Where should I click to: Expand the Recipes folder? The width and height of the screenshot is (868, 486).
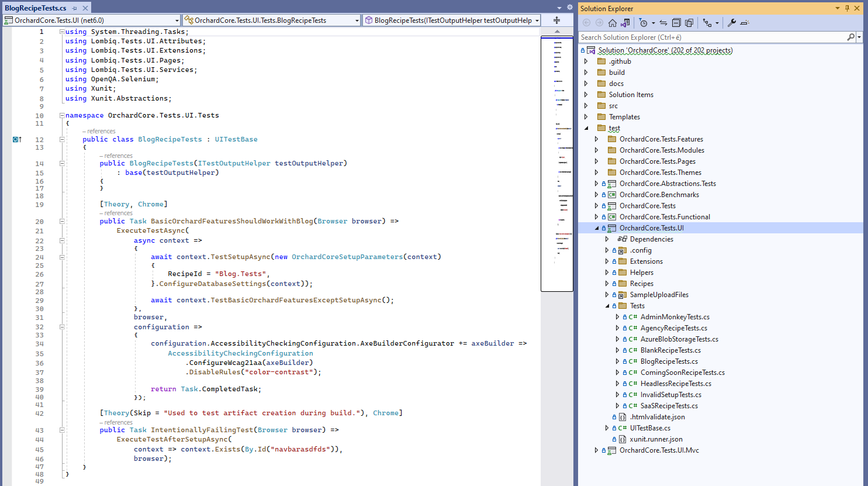tap(607, 284)
